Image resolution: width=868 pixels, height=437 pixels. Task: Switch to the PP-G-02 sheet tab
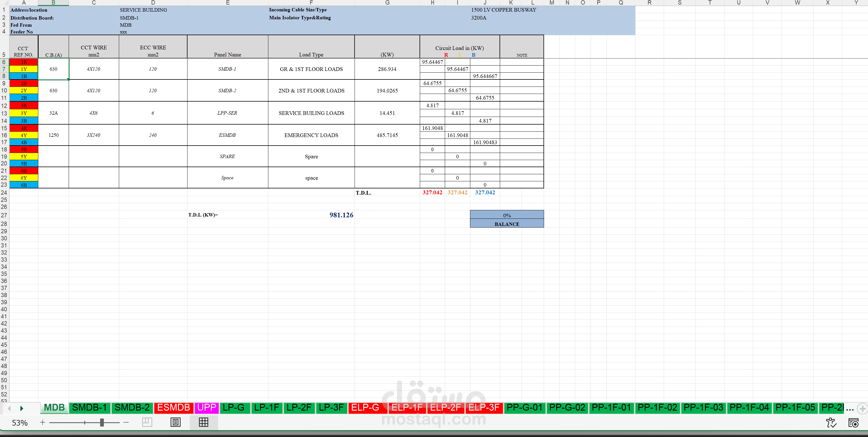[567, 408]
